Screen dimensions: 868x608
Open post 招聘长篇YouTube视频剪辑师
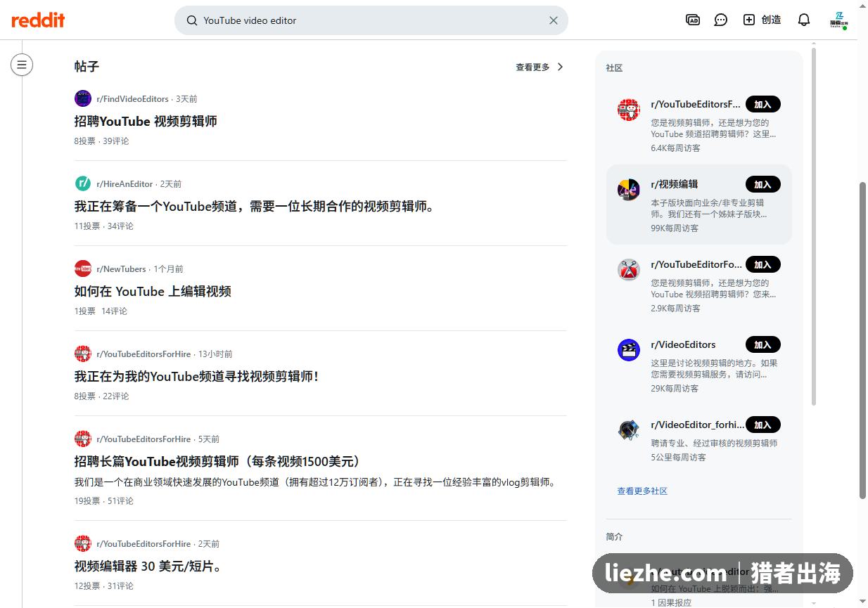[x=220, y=461]
